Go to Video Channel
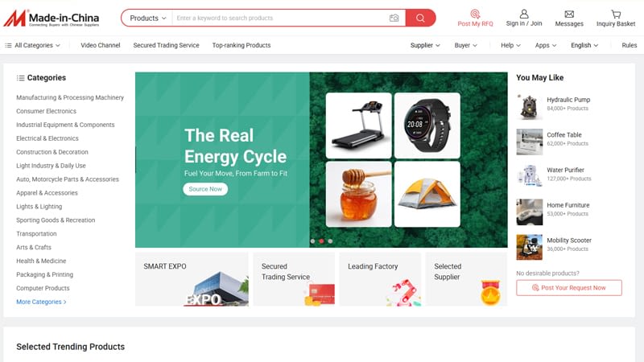This screenshot has height=362, width=644. [x=100, y=45]
